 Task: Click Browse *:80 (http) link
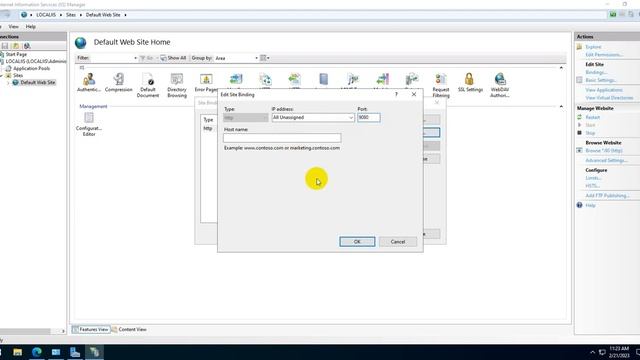[x=604, y=151]
